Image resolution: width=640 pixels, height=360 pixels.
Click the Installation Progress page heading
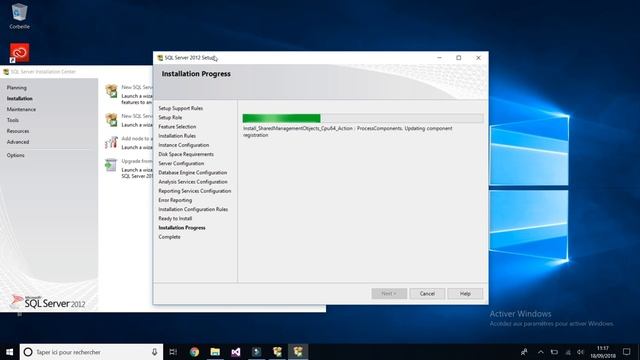coord(196,74)
